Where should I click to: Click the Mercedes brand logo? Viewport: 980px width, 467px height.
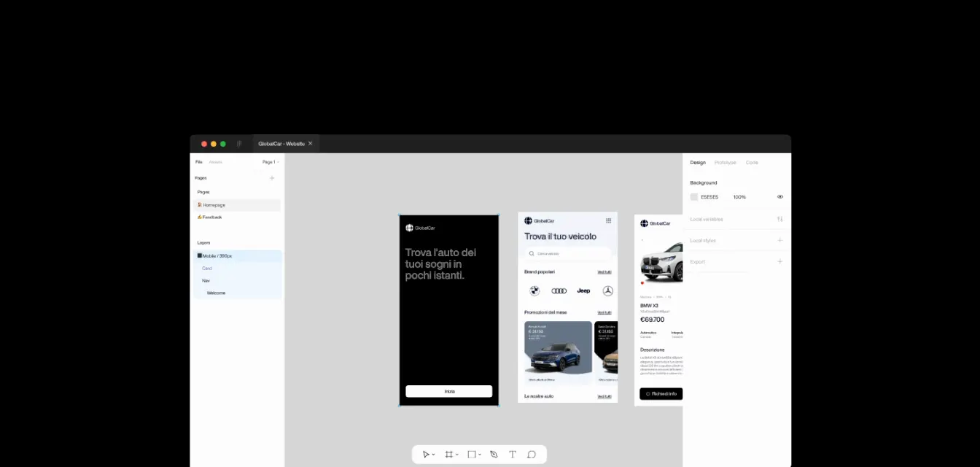(607, 291)
